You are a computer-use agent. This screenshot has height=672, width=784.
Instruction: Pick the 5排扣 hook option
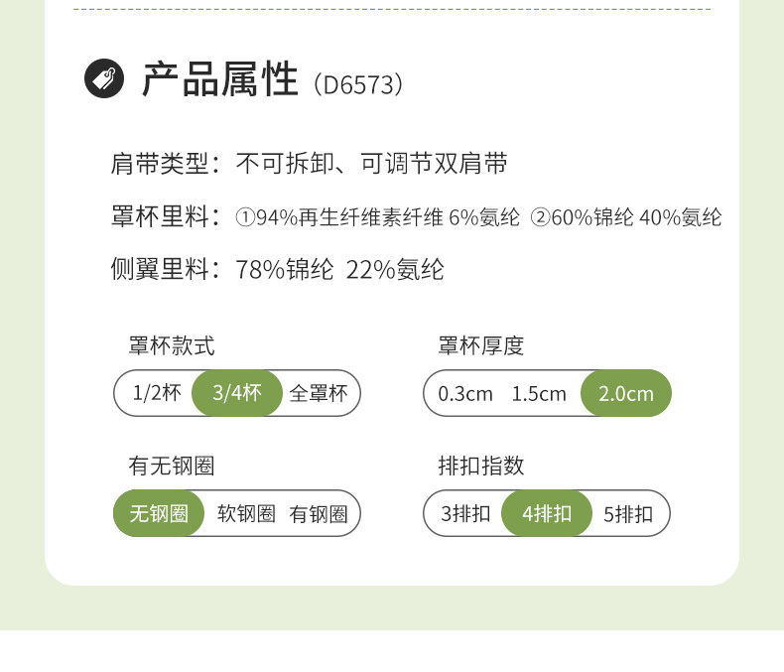click(x=628, y=514)
